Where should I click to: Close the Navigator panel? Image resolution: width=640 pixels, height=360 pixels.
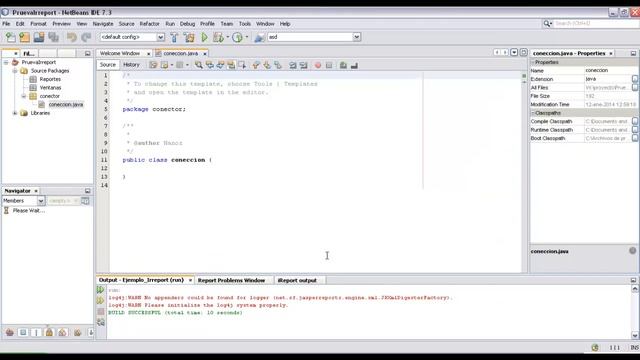click(36, 191)
